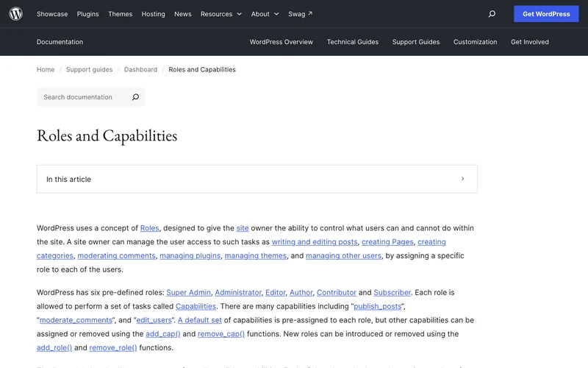Open creating Pages link
This screenshot has width=588, height=368.
point(387,242)
